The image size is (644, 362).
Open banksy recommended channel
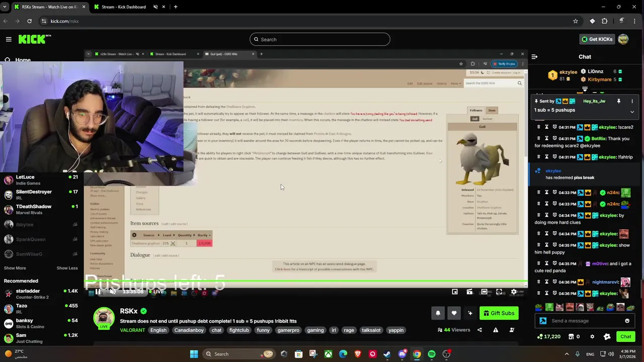pos(40,323)
